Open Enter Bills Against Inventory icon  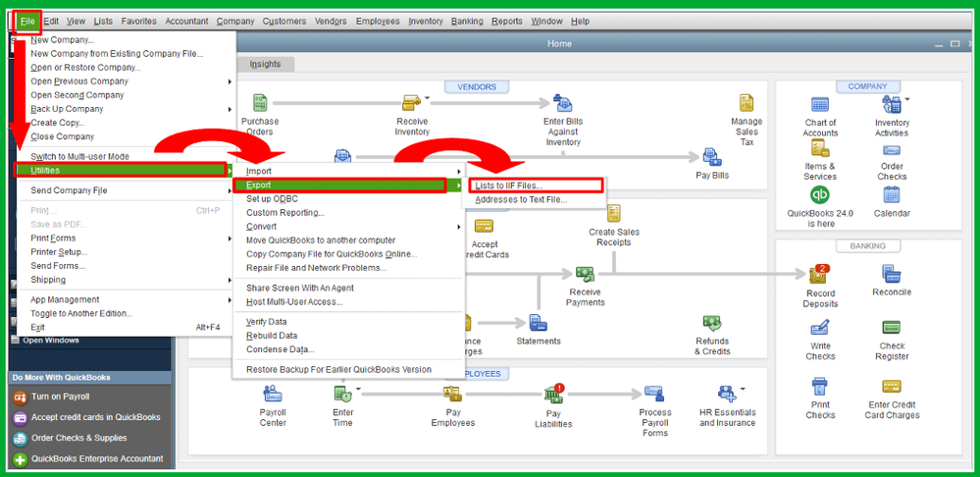pyautogui.click(x=563, y=104)
